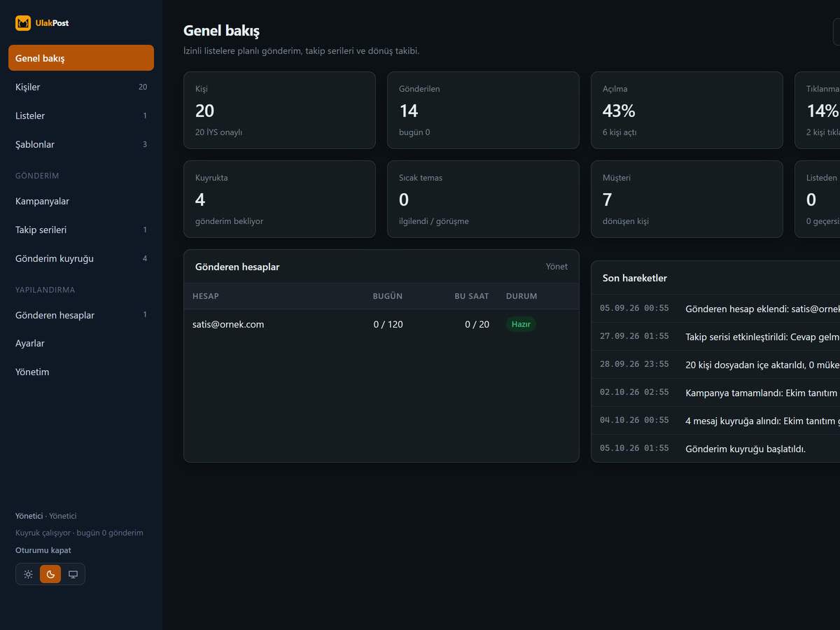
Task: Open the Açılma 43% stat card
Action: click(687, 110)
